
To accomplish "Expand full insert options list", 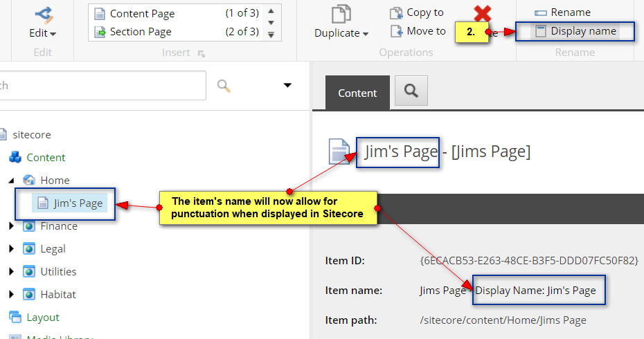I will pos(271,35).
